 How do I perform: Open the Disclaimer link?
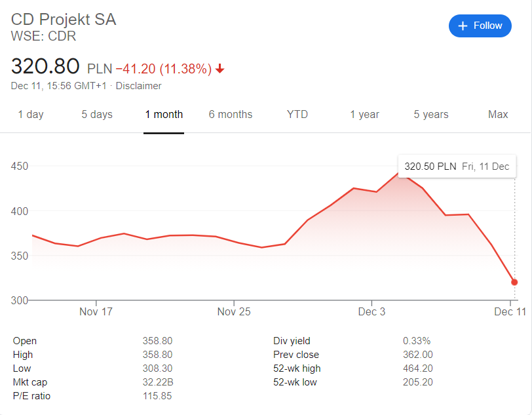pos(138,86)
